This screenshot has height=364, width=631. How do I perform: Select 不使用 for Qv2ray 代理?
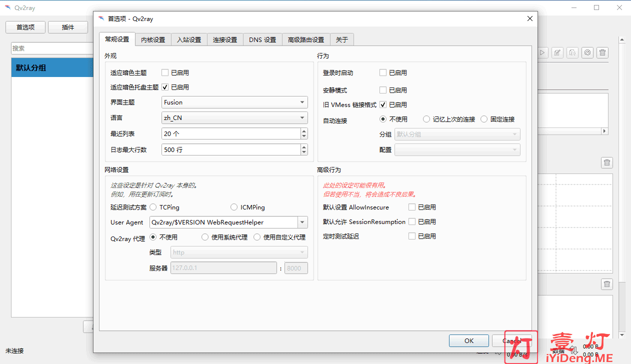(153, 237)
